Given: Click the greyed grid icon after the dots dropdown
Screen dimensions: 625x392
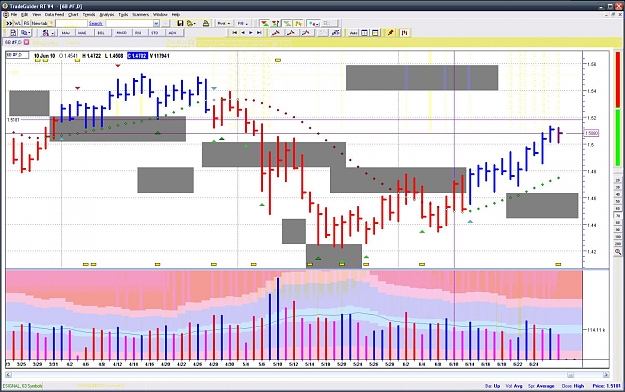Looking at the screenshot, I should pos(329,23).
